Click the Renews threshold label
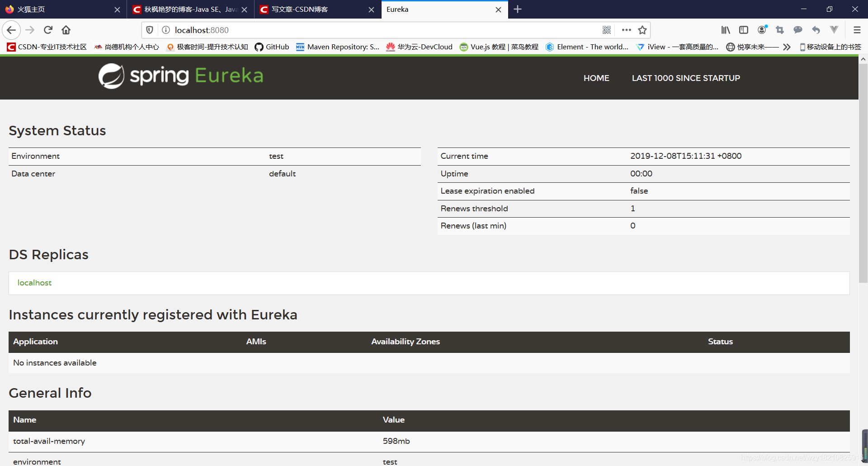 click(x=474, y=209)
